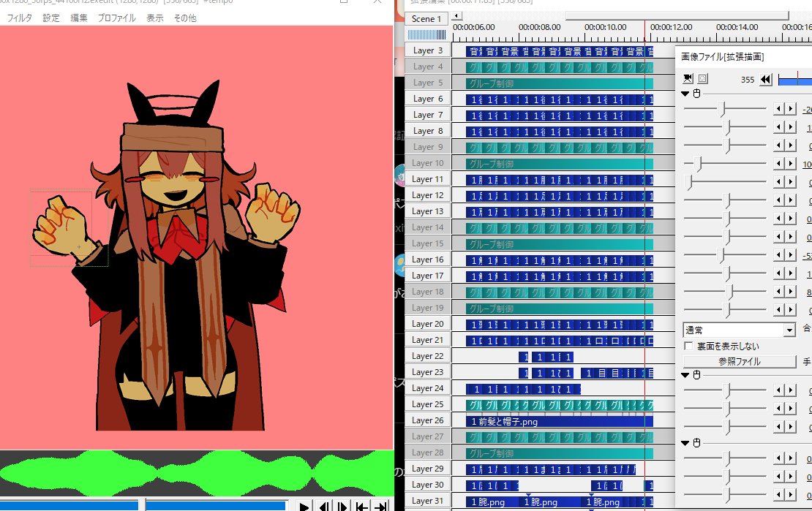Image resolution: width=812 pixels, height=511 pixels.
Task: Jump to the end with the right-bar arrow
Action: click(380, 506)
